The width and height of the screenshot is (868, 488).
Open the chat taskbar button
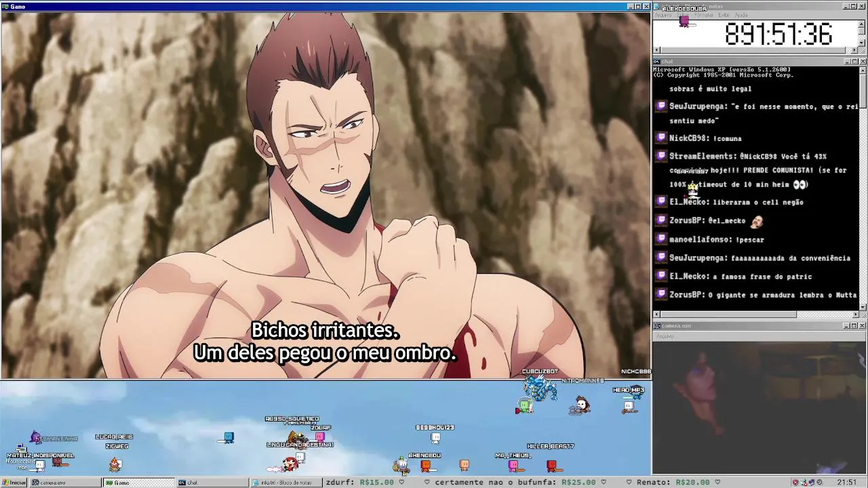pos(212,483)
